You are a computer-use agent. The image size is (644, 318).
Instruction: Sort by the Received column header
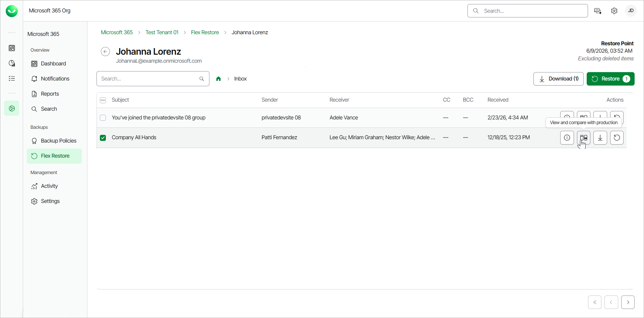click(498, 100)
